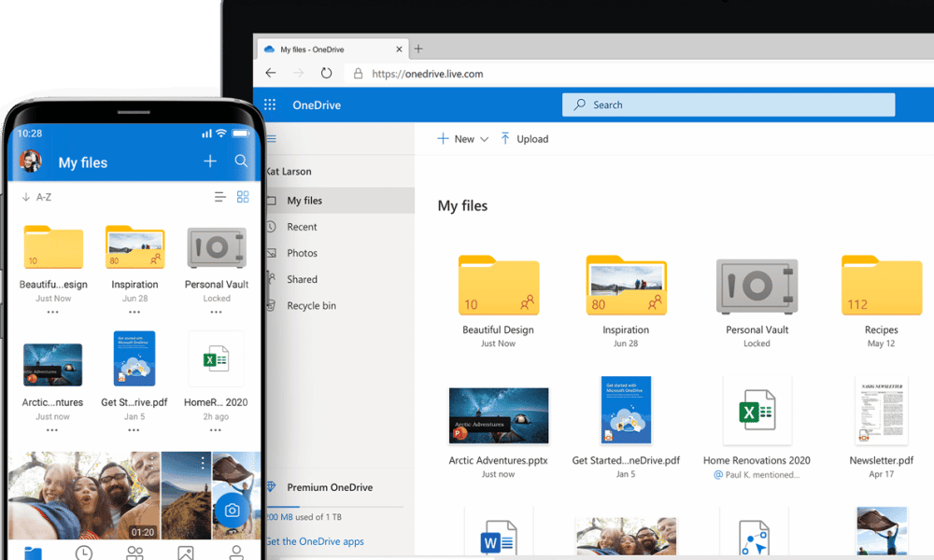934x560 pixels.
Task: Toggle the hamburger navigation menu in OneDrive web
Action: click(272, 139)
